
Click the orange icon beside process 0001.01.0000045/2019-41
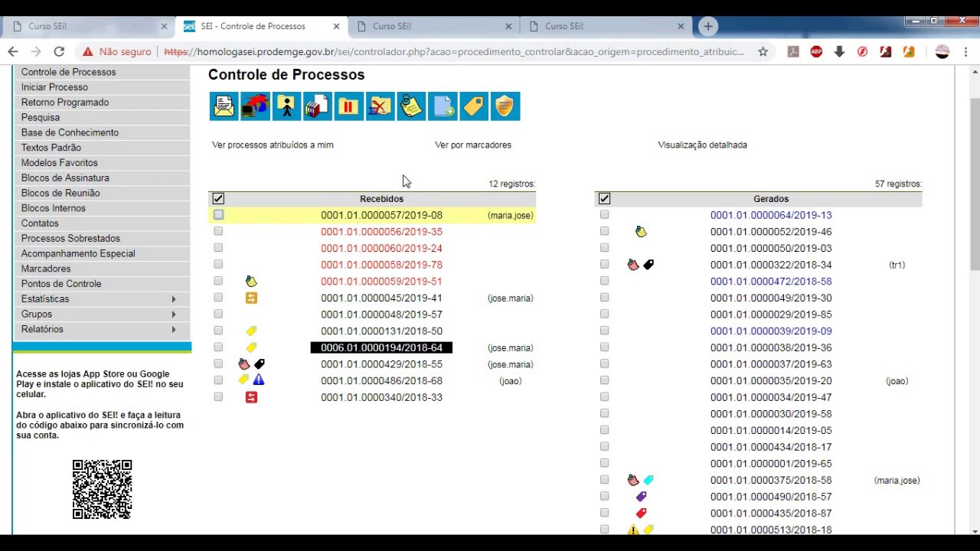click(x=251, y=298)
